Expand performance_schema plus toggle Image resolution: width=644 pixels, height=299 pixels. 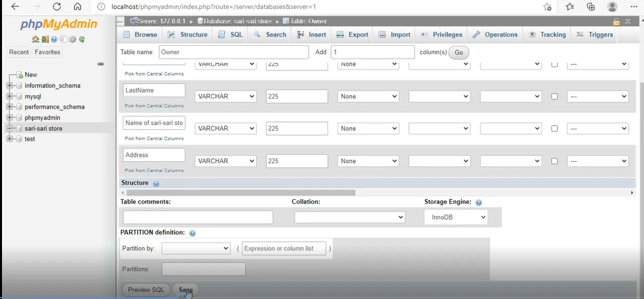coord(10,107)
